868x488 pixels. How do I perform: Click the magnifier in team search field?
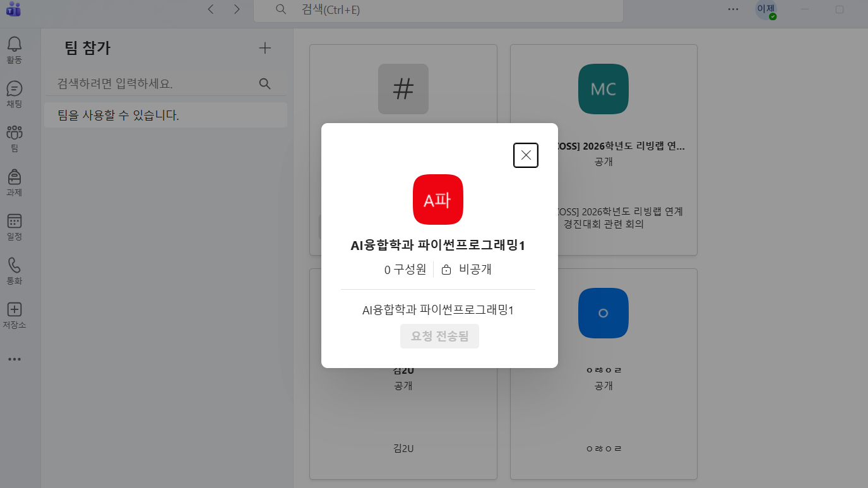265,83
